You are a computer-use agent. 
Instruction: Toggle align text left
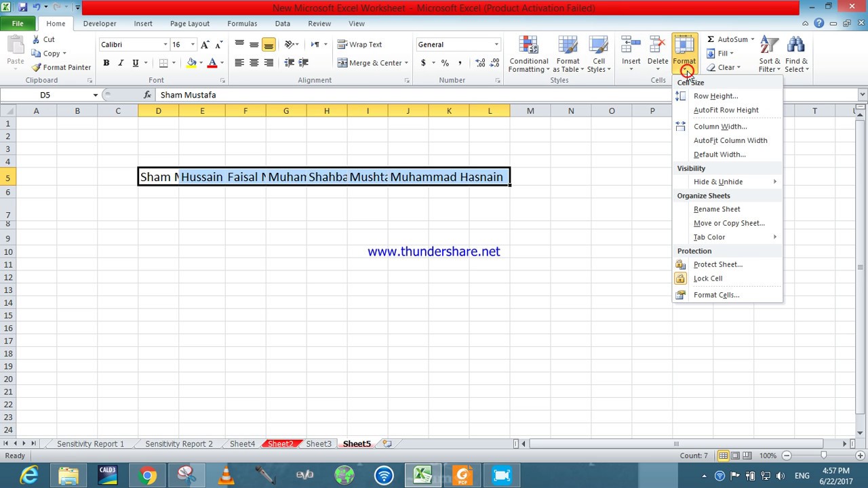pos(239,63)
